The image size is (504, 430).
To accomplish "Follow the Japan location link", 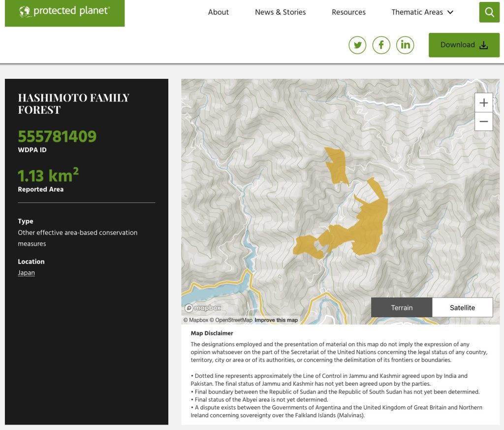I will (x=26, y=272).
